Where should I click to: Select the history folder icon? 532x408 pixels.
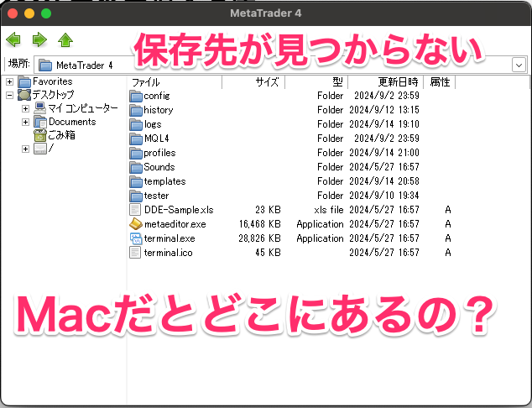(136, 110)
